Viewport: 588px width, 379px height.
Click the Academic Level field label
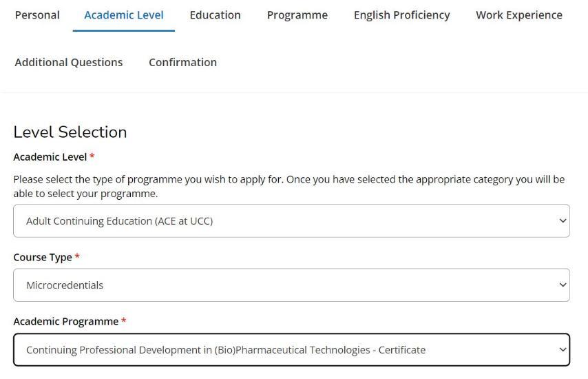[x=50, y=157]
